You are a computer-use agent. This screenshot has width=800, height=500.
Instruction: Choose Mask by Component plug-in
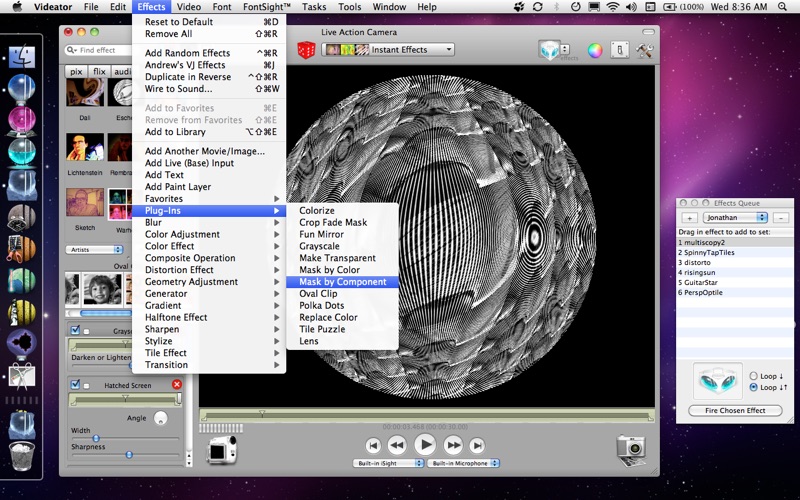pyautogui.click(x=342, y=282)
